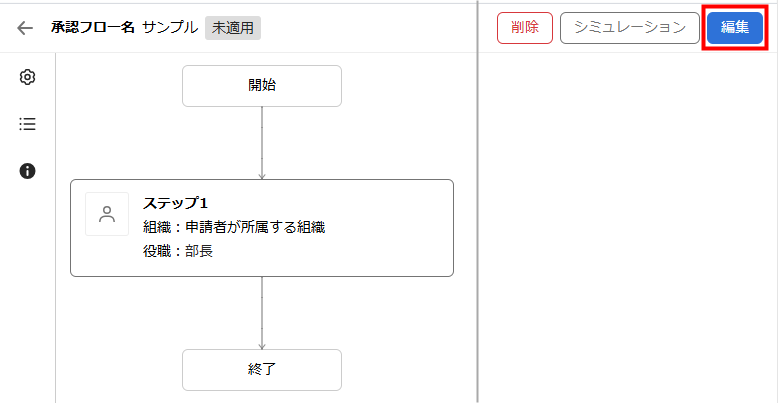Select the 開始 node
The height and width of the screenshot is (403, 778).
coord(262,86)
